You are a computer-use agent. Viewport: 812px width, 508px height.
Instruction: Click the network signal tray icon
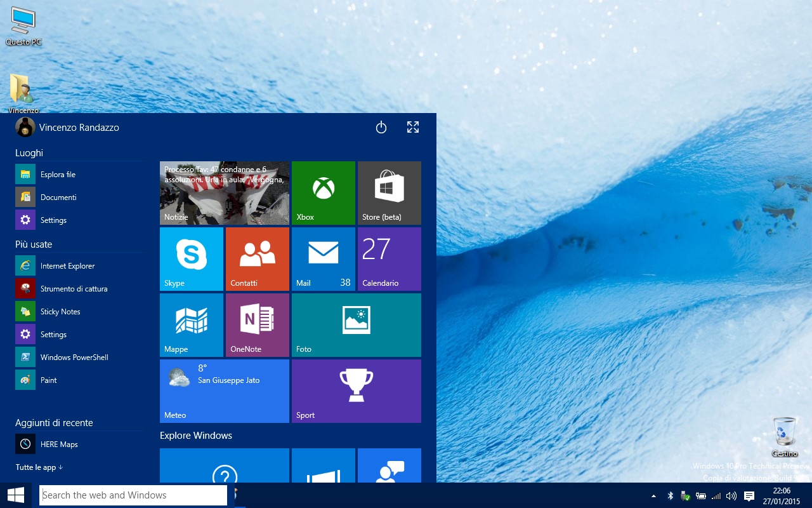[716, 496]
